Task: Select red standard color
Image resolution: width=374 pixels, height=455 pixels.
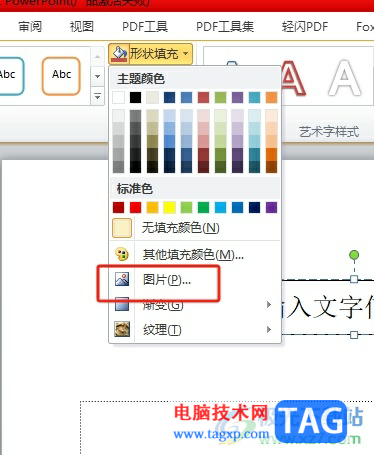Action: pos(135,207)
